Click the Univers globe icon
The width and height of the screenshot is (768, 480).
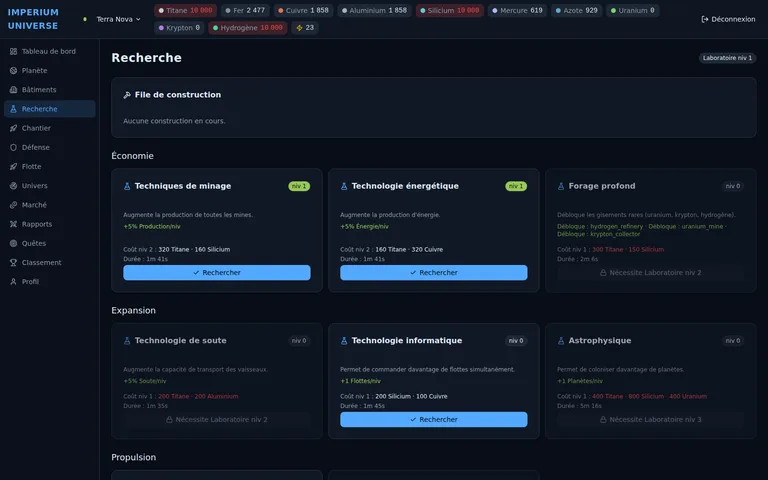click(x=13, y=186)
